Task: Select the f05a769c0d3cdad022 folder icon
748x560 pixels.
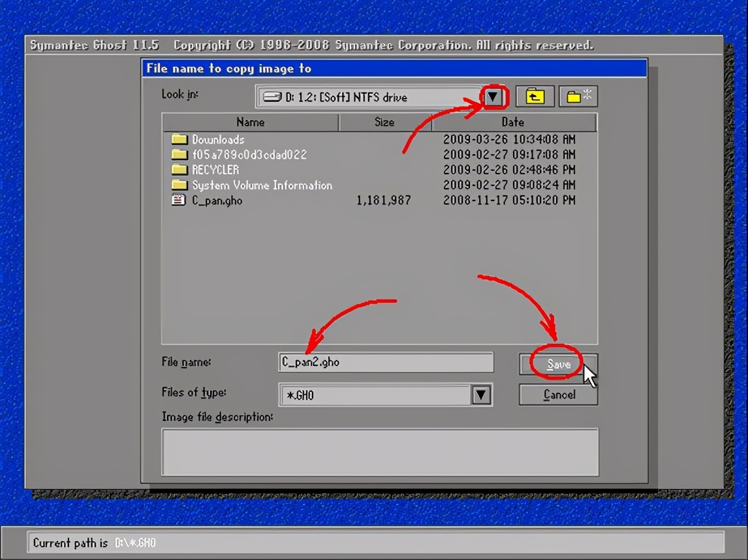Action: point(179,154)
